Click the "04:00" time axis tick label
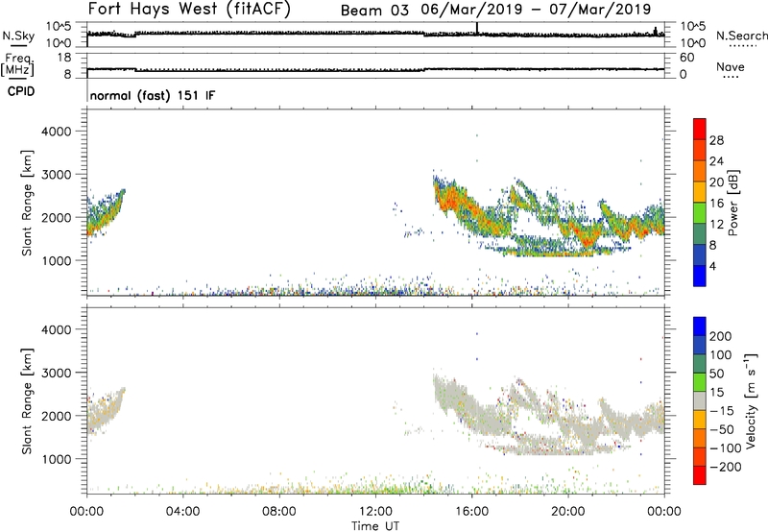The height and width of the screenshot is (532, 768). [182, 512]
